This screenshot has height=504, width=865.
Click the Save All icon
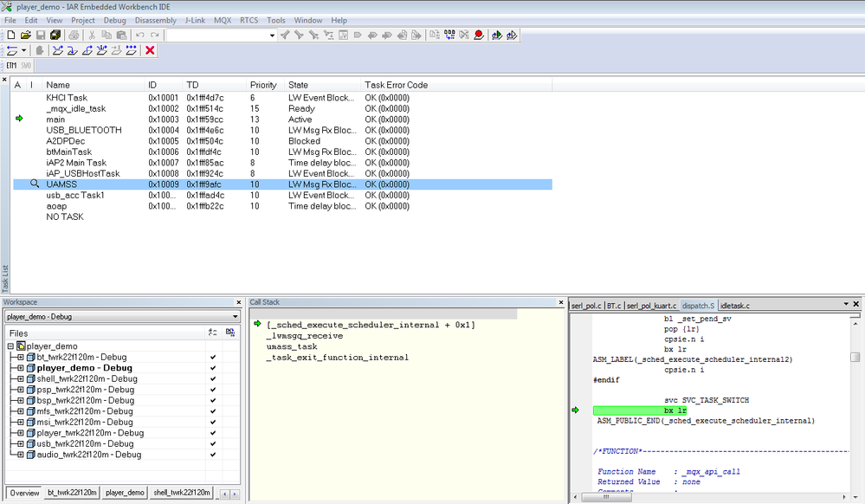[x=55, y=36]
